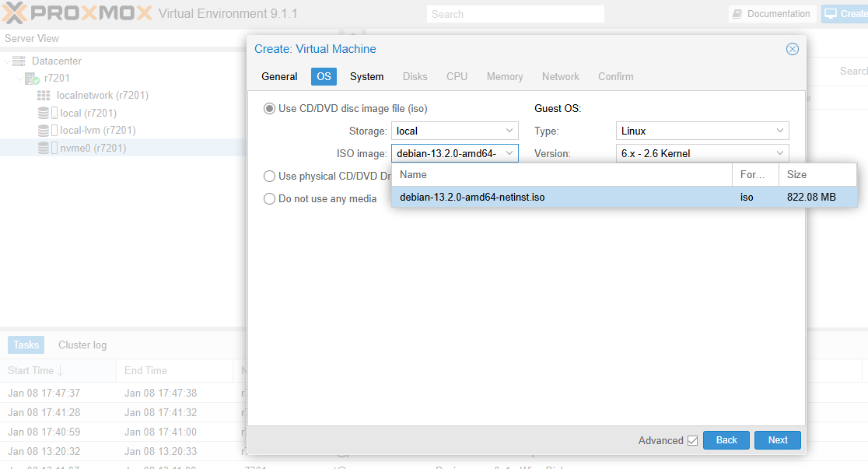Switch to the System tab
Image resolution: width=868 pixels, height=469 pixels.
click(366, 77)
